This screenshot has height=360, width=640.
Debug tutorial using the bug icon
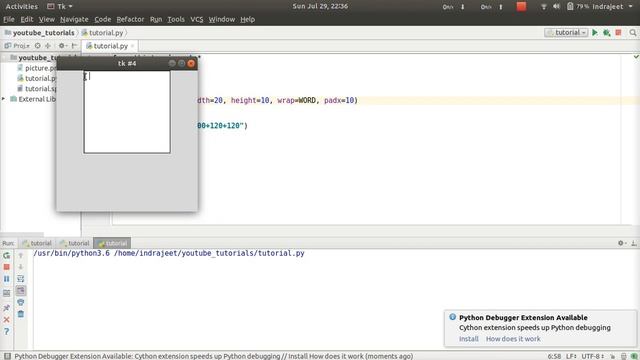(607, 33)
